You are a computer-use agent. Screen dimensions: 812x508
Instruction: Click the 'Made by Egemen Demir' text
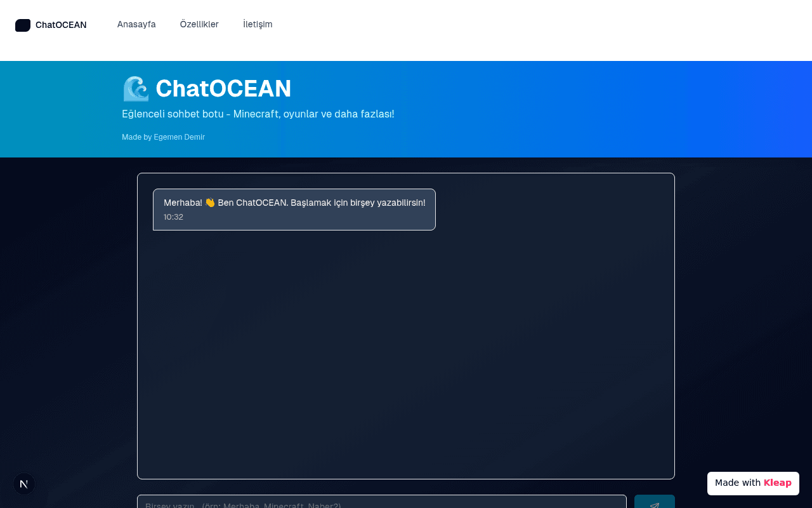(163, 137)
